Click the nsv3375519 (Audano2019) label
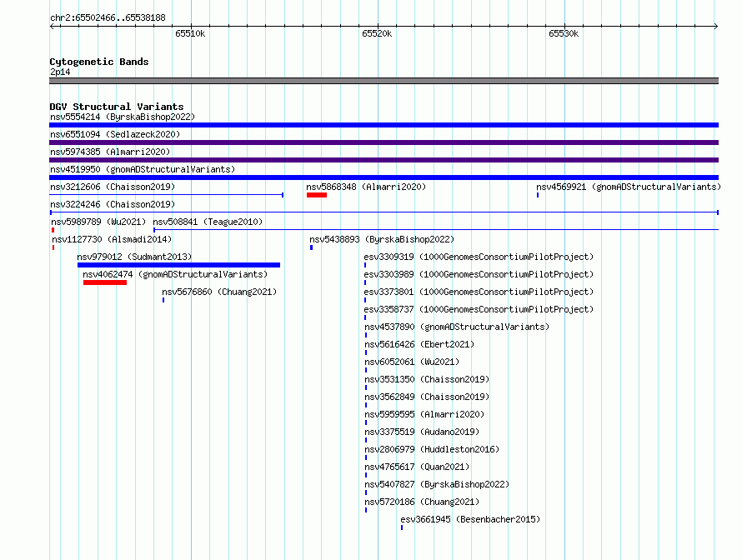Screen dimensions: 742x560 click(x=422, y=432)
